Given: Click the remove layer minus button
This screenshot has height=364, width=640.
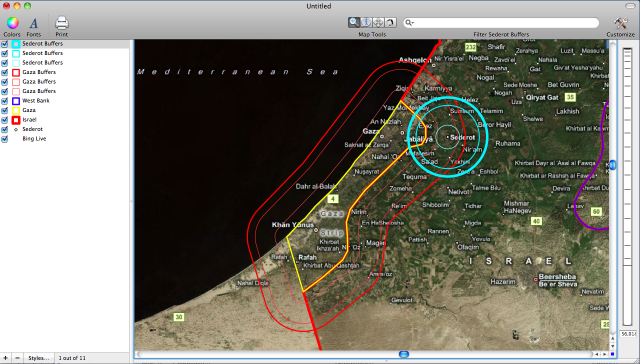Looking at the screenshot, I should coord(17,358).
